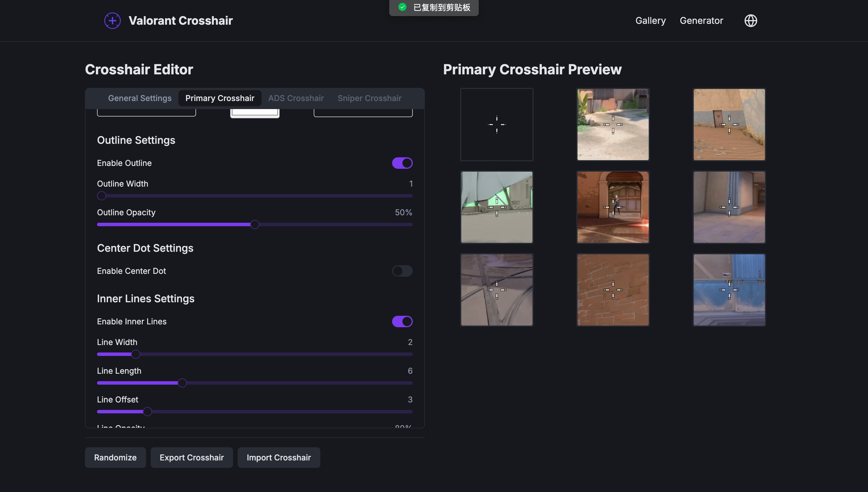Go to the Gallery page
The image size is (868, 492).
pos(650,20)
